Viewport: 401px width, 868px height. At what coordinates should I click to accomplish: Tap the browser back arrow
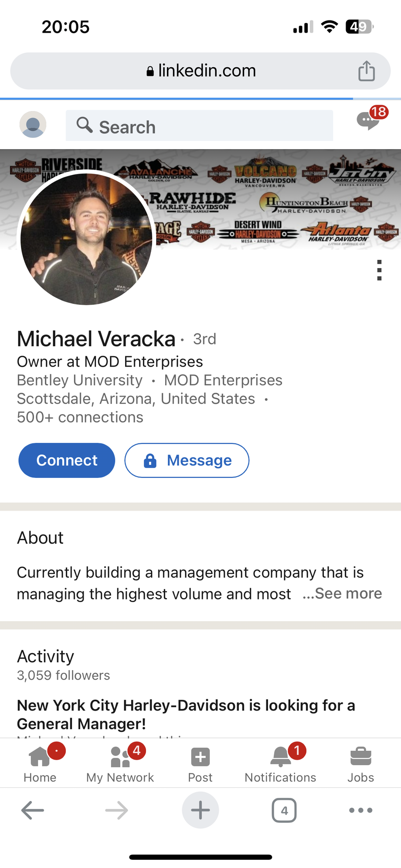33,810
